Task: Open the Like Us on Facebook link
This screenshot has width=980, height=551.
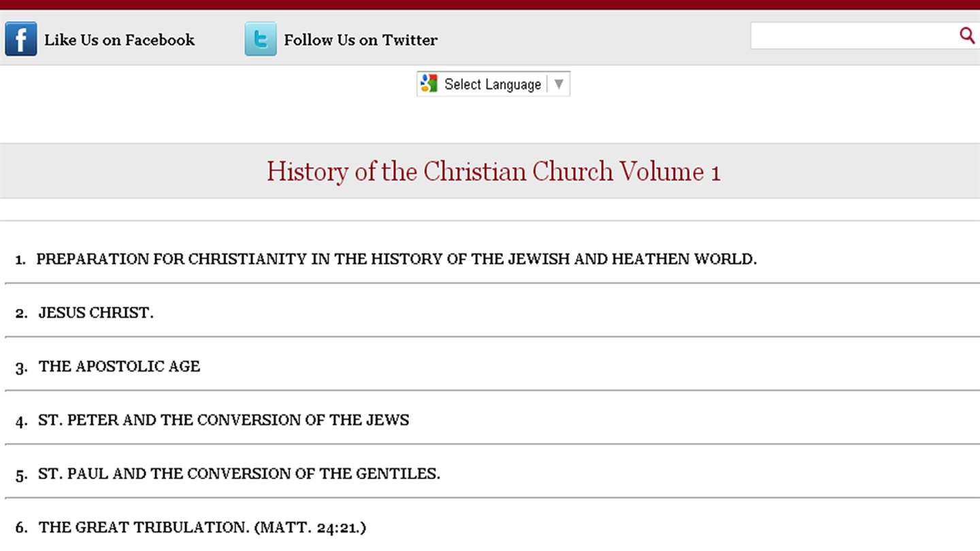Action: 119,40
